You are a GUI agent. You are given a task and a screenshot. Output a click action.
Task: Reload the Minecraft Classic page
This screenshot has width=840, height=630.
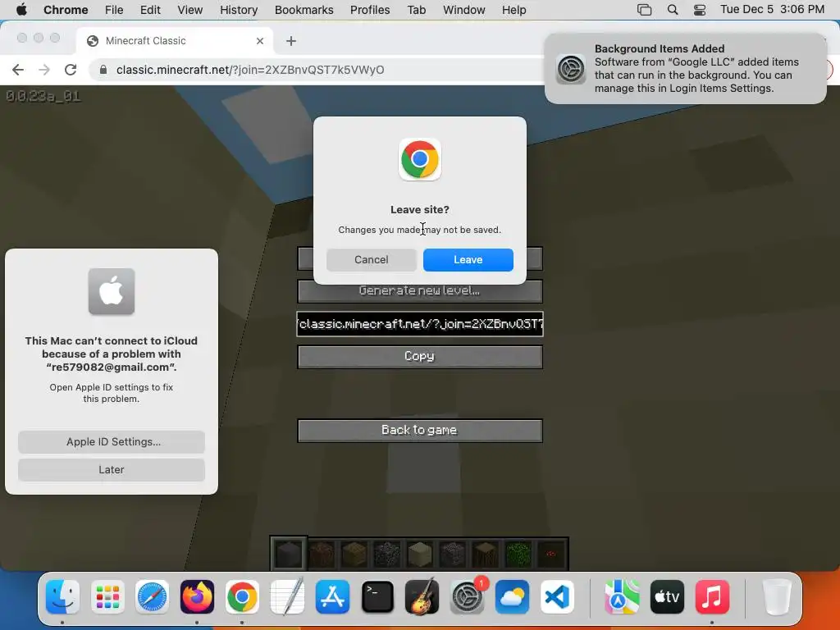click(71, 70)
